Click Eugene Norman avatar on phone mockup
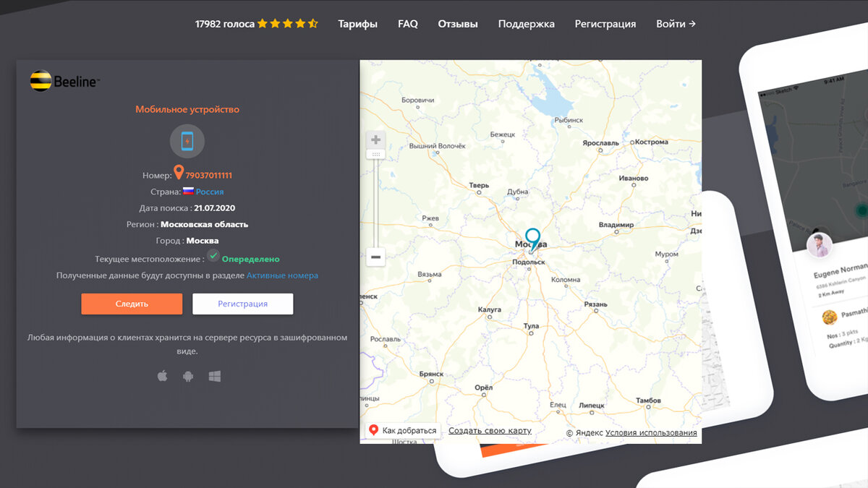 tap(819, 245)
